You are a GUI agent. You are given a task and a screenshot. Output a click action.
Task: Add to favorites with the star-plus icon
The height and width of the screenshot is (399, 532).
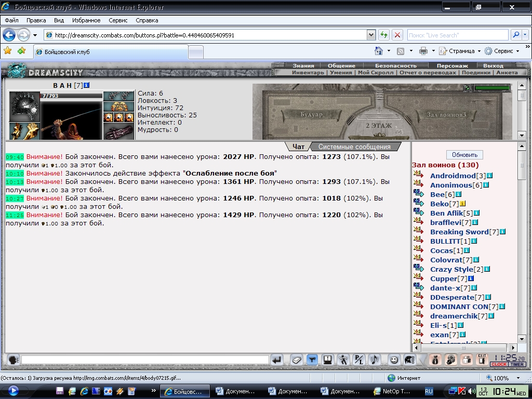point(21,51)
